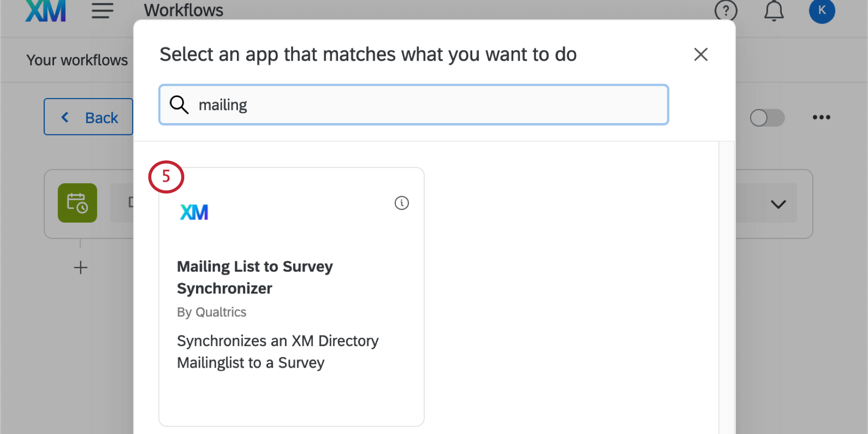Go back with the Back button
Image resolution: width=868 pixels, height=434 pixels.
click(89, 117)
